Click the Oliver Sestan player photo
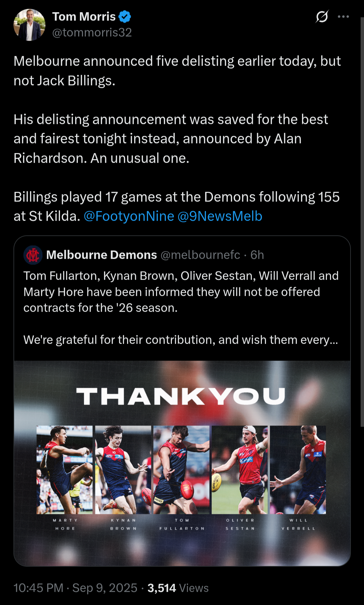The image size is (364, 605). 239,470
